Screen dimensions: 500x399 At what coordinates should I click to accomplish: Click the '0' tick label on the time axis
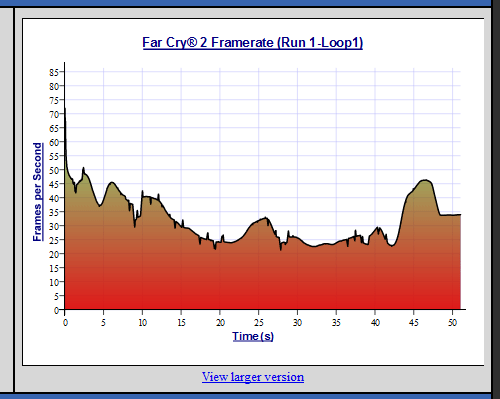pos(65,322)
